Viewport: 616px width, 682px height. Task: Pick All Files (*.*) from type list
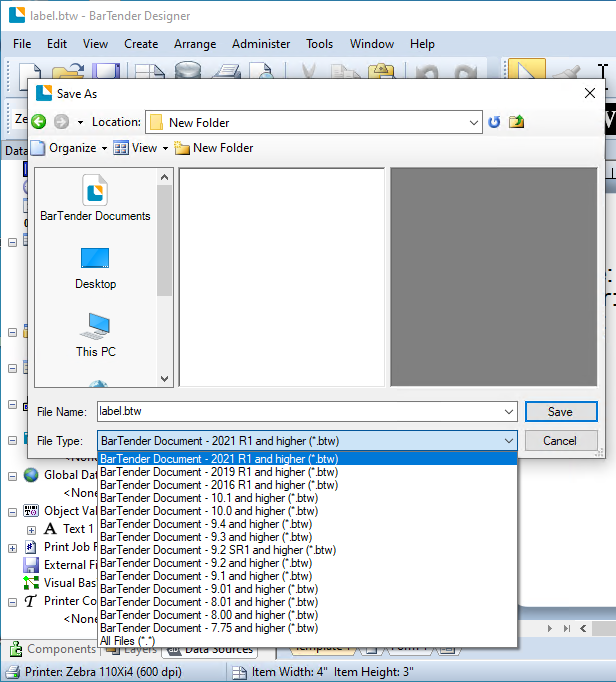click(x=127, y=641)
